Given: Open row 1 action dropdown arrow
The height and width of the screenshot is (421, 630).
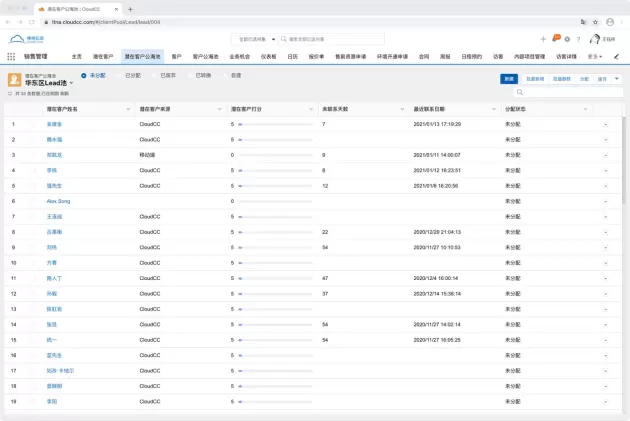Looking at the screenshot, I should tap(605, 124).
